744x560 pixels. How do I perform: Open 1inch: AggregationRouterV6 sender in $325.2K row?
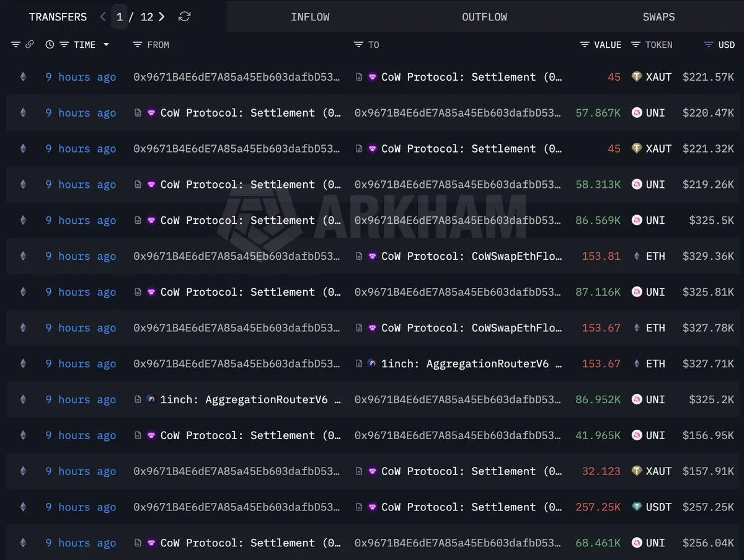click(x=251, y=400)
